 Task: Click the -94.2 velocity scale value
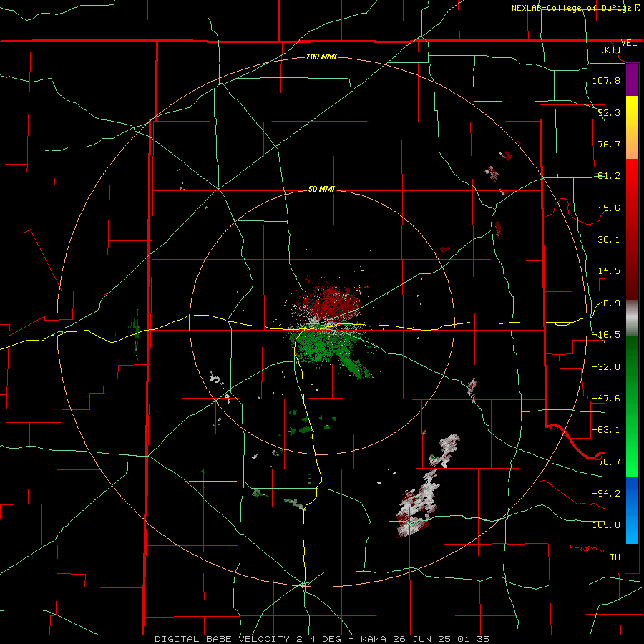coord(606,494)
